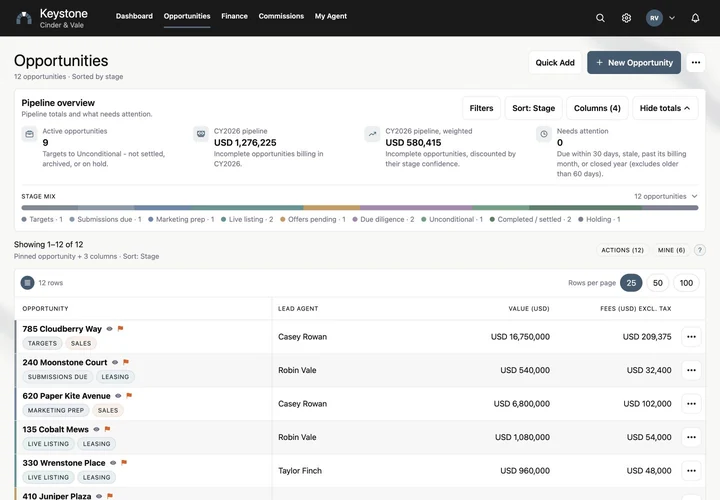Click Active opportunities briefcase icon

pos(29,134)
